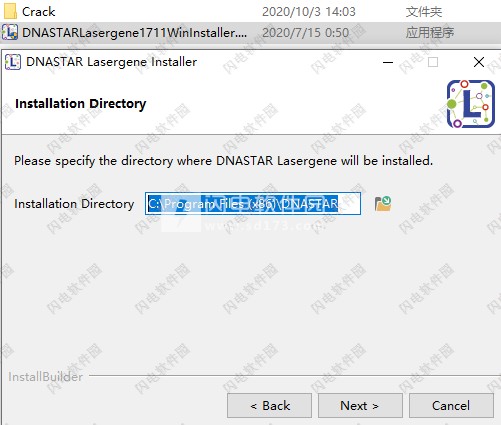
Task: Return to previous step with Back
Action: coord(269,406)
